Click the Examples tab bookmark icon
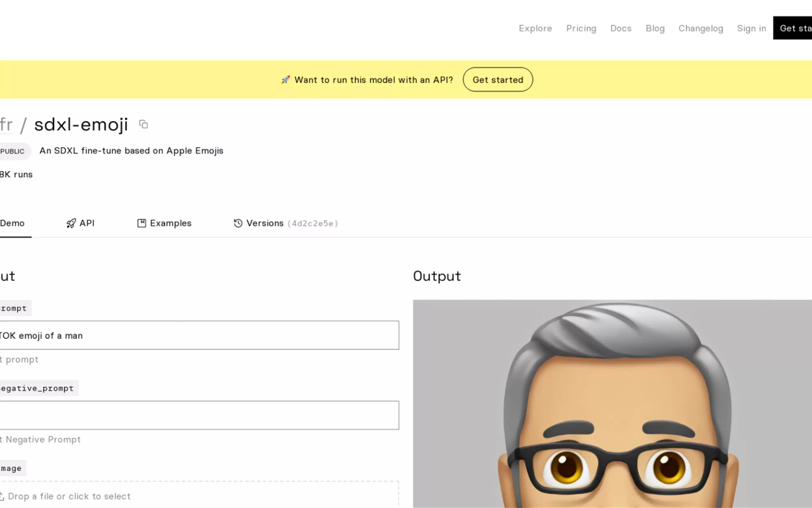This screenshot has height=508, width=812. 142,223
